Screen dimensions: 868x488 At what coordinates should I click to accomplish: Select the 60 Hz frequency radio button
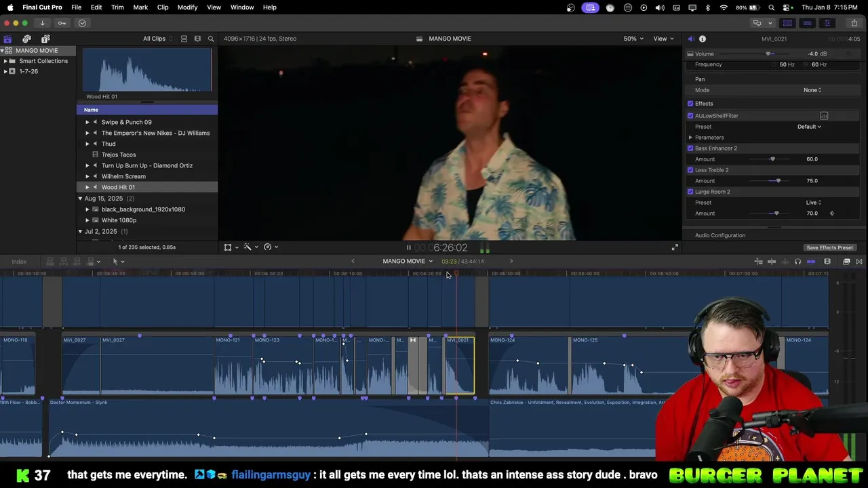(806, 64)
